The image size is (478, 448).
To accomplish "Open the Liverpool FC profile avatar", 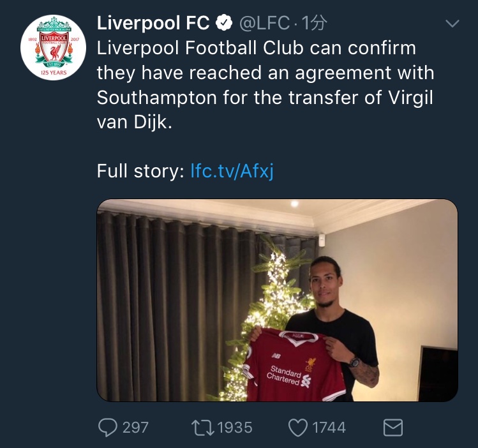I will [x=53, y=47].
